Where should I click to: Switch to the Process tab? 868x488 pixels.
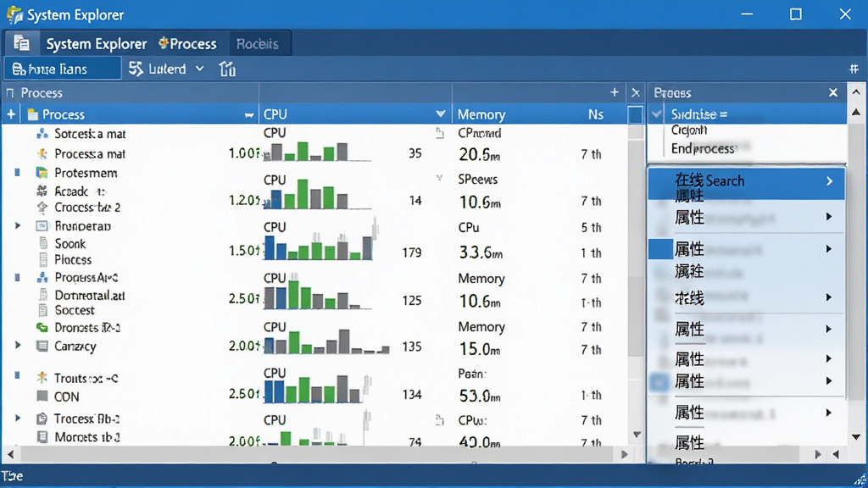click(x=187, y=44)
